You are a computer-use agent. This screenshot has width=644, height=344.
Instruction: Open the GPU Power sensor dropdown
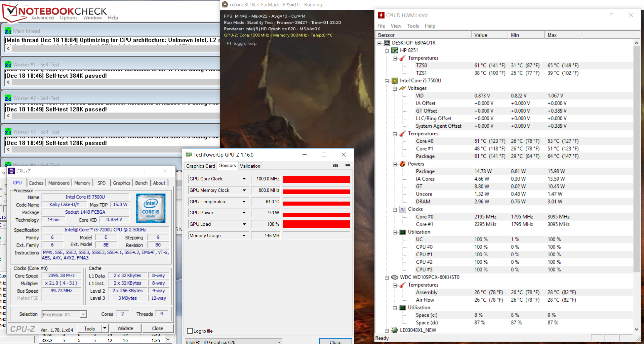click(x=244, y=213)
